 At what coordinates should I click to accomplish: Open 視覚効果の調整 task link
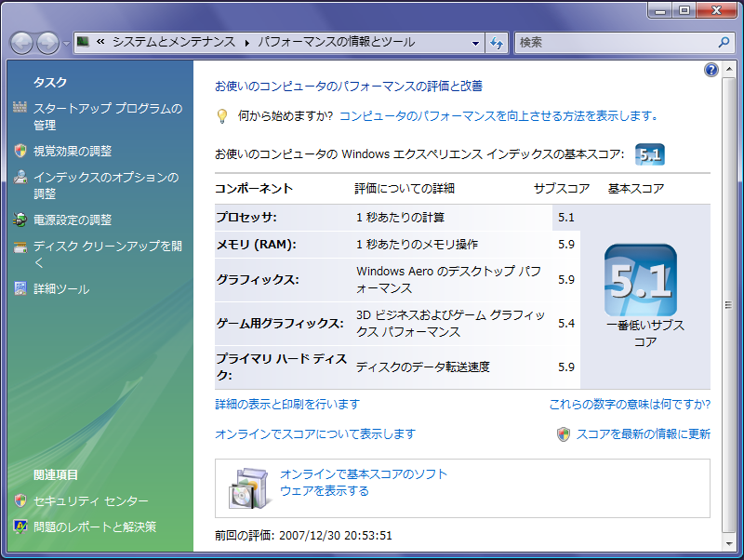coord(73,151)
